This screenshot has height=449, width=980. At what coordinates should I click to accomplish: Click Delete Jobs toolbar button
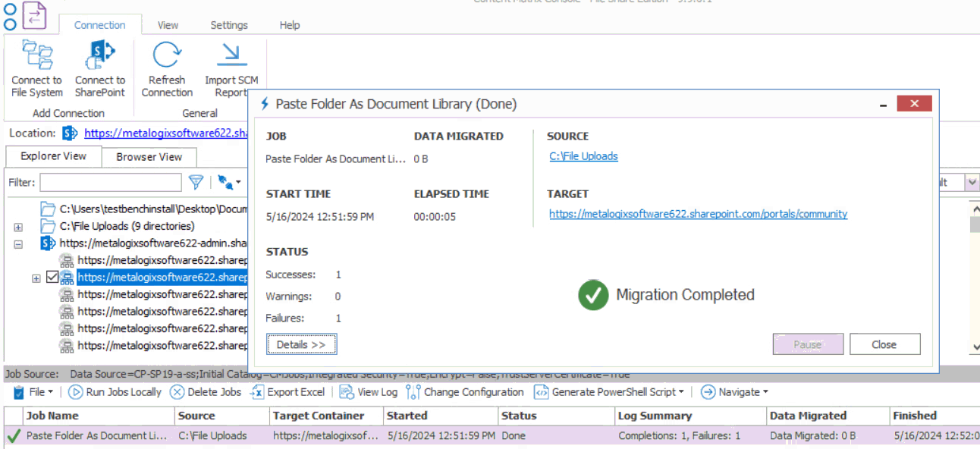pyautogui.click(x=206, y=392)
